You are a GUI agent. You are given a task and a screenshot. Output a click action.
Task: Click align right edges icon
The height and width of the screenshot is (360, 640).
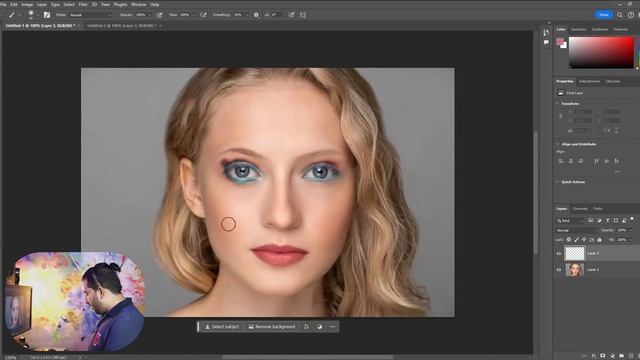pos(580,161)
